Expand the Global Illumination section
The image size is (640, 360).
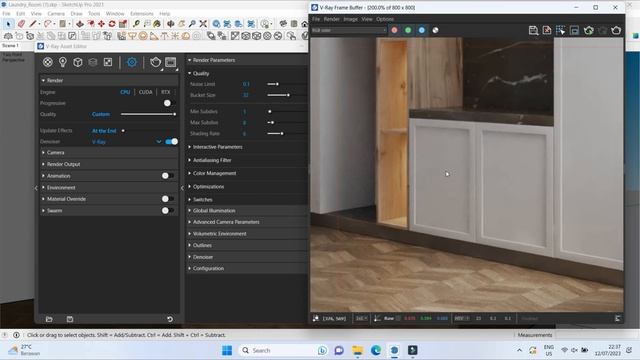(247, 211)
